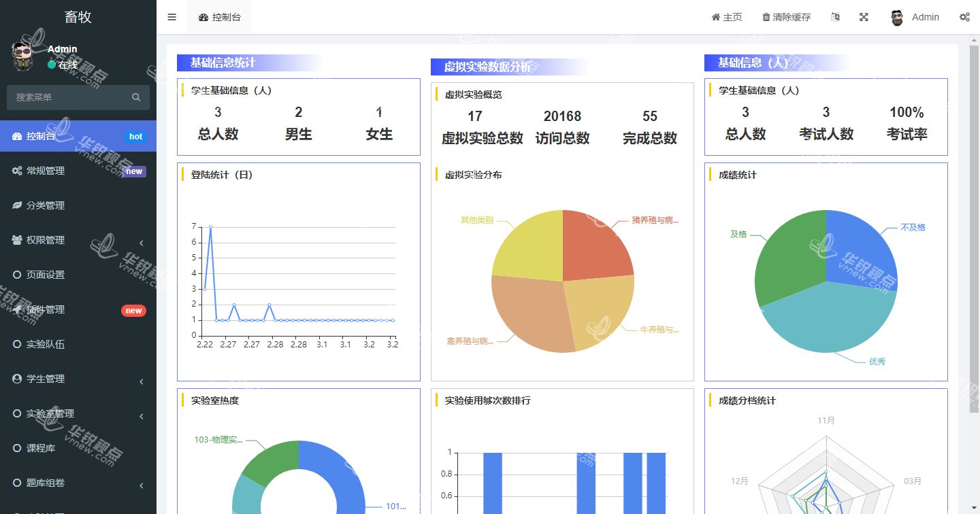This screenshot has width=980, height=514.
Task: Open the Admin user dropdown in top bar
Action: [x=915, y=17]
